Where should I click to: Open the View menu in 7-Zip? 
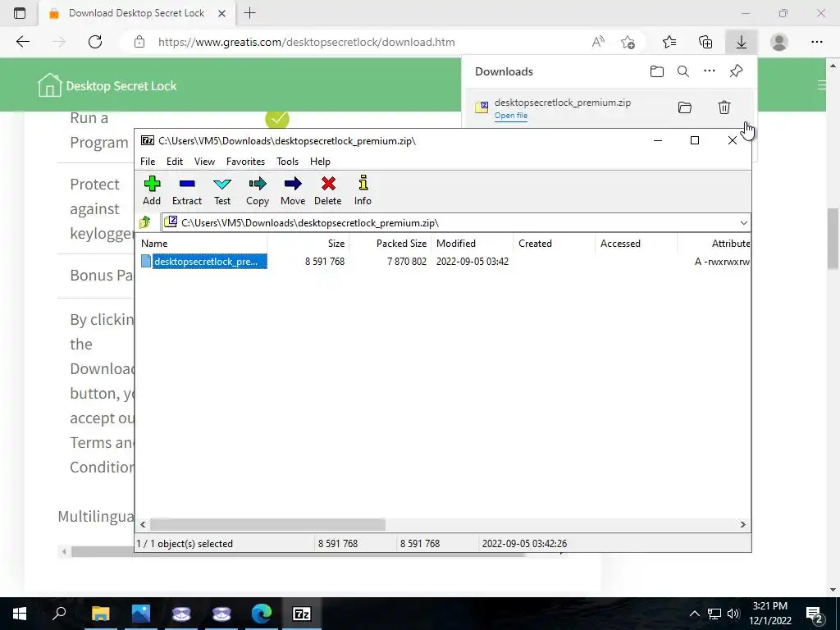[204, 162]
